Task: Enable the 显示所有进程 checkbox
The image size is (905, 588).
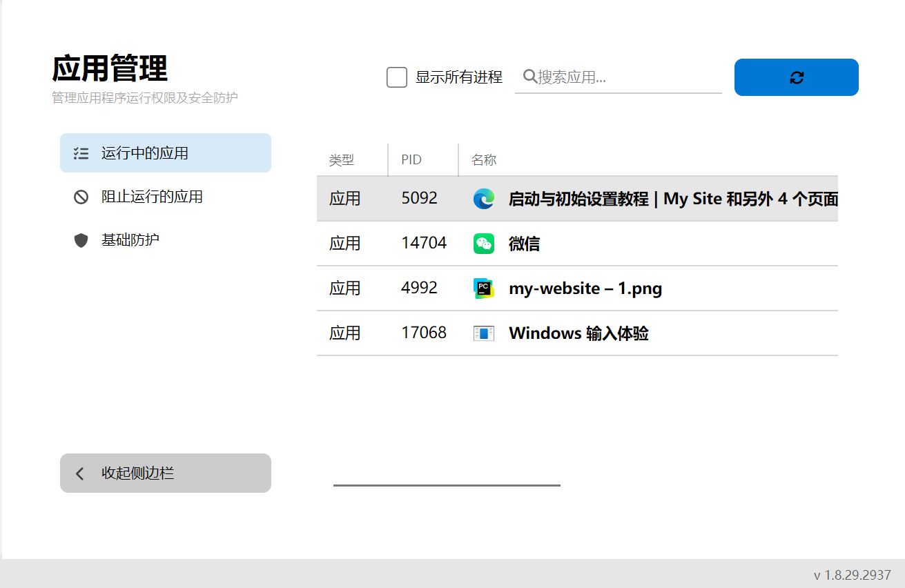Action: tap(397, 77)
